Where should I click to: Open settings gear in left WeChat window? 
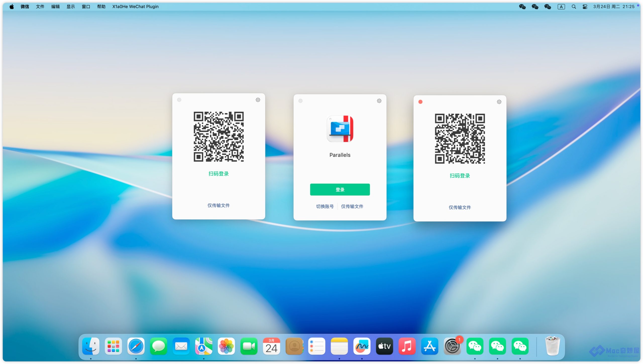click(258, 100)
